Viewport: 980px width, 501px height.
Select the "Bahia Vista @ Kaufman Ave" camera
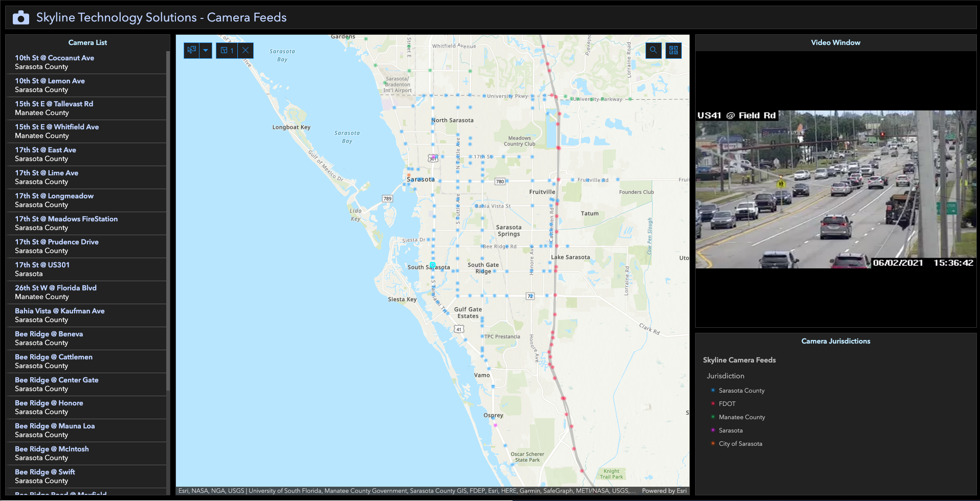click(60, 315)
